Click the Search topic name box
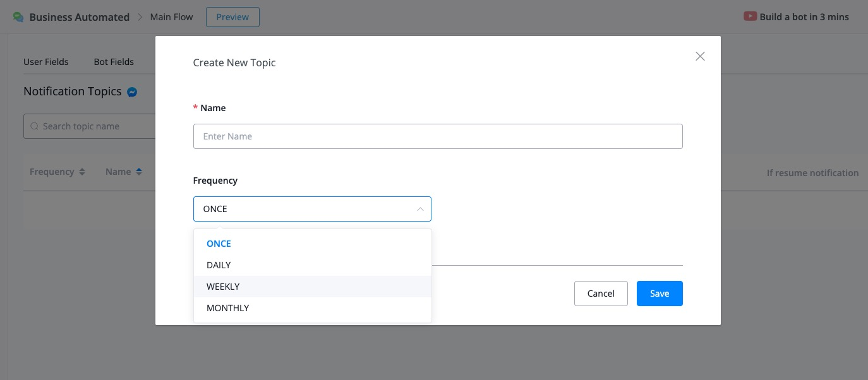868x380 pixels. click(90, 126)
